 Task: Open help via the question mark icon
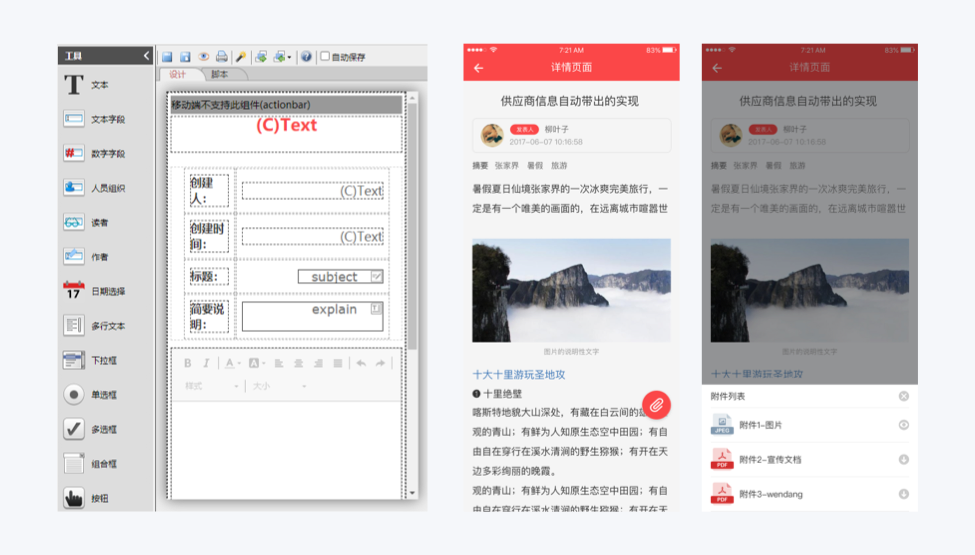click(x=306, y=57)
